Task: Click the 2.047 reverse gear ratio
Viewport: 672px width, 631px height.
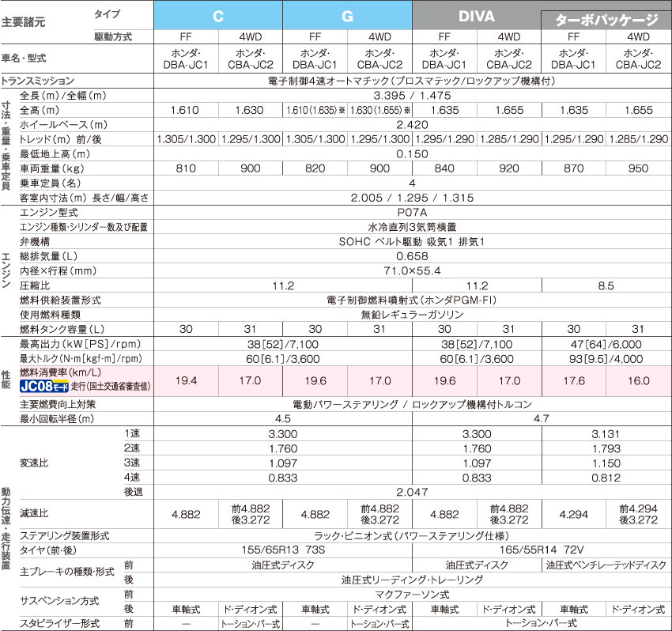Action: pos(412,491)
